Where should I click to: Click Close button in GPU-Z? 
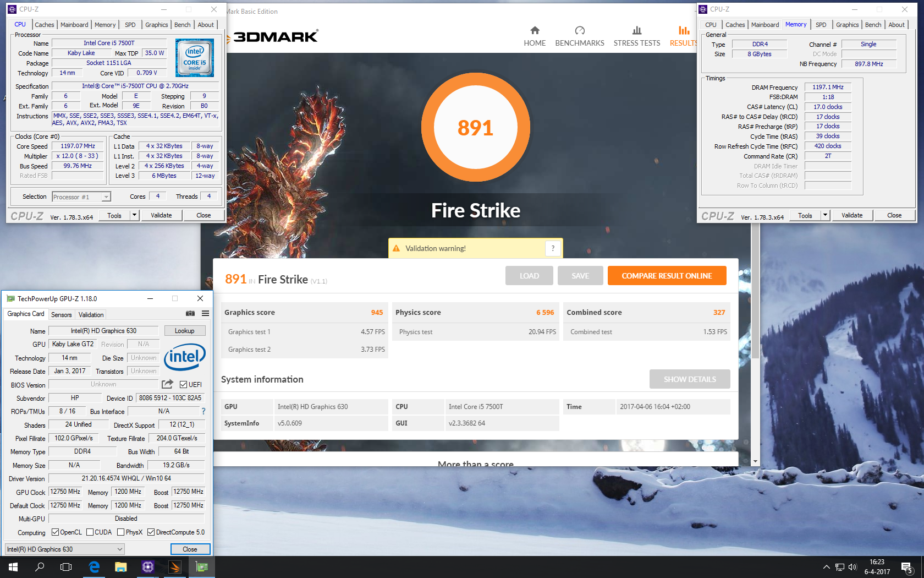tap(190, 549)
